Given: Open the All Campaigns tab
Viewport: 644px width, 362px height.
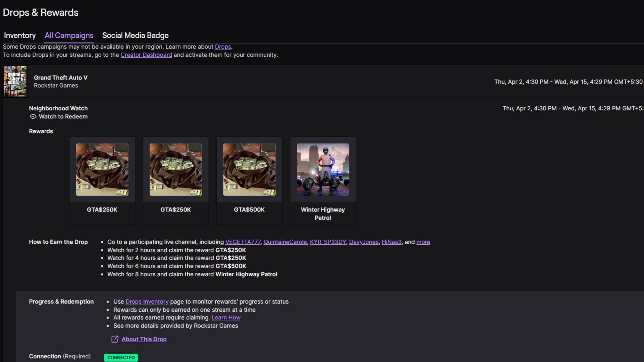Looking at the screenshot, I should (x=69, y=36).
